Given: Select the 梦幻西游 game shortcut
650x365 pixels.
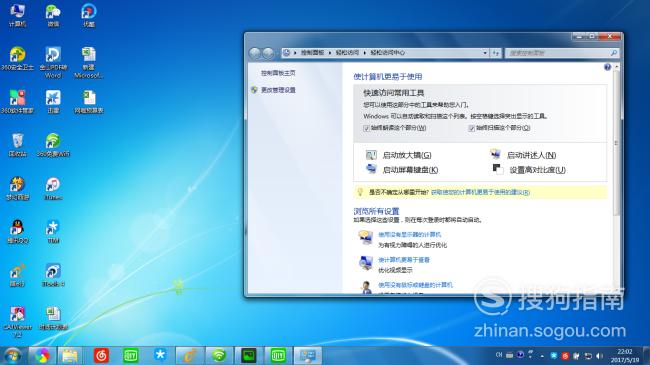Looking at the screenshot, I should (17, 189).
